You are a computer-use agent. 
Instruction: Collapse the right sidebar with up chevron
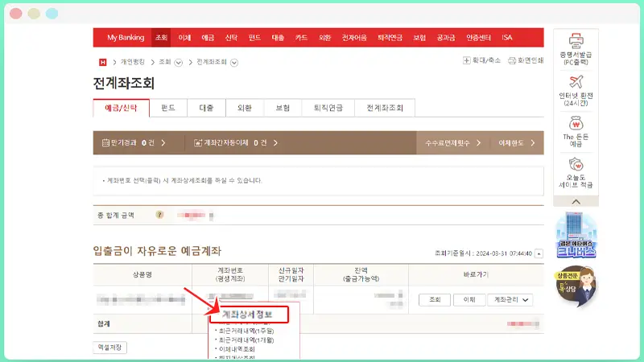click(x=576, y=202)
